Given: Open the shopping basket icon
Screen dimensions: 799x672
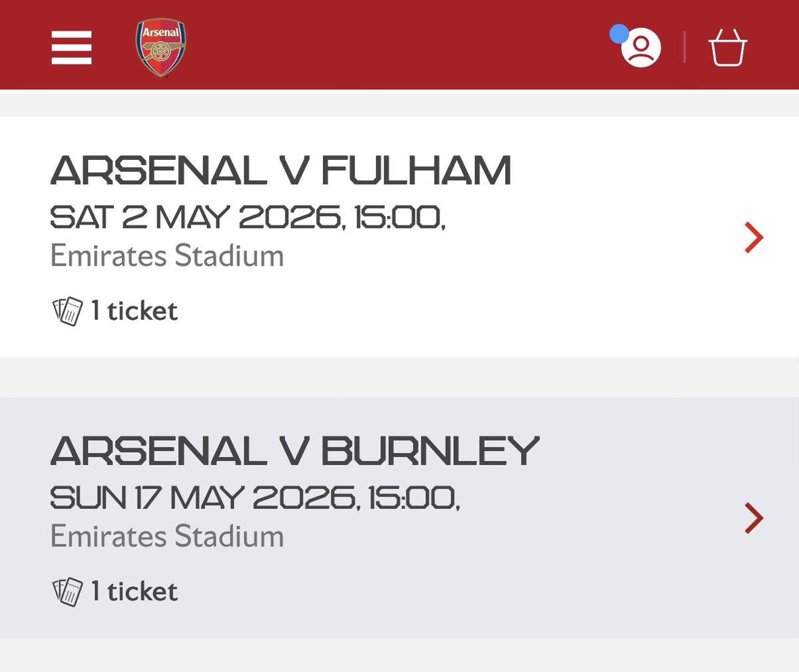Looking at the screenshot, I should point(728,49).
